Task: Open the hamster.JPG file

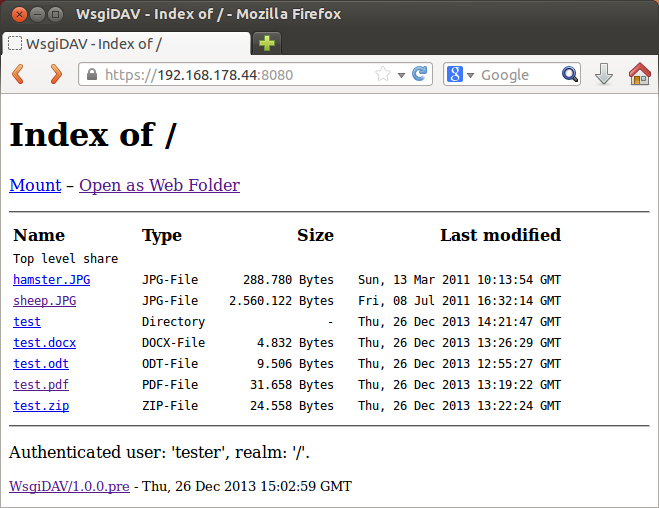Action: [x=51, y=280]
